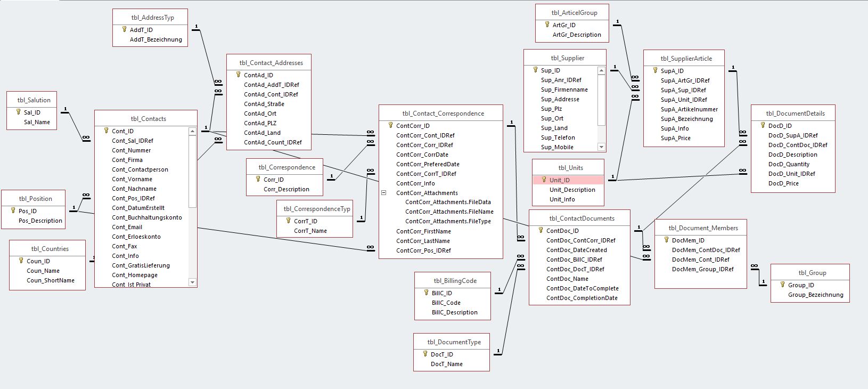
Task: Click the key icon beside ContCorr_ID
Action: [390, 125]
